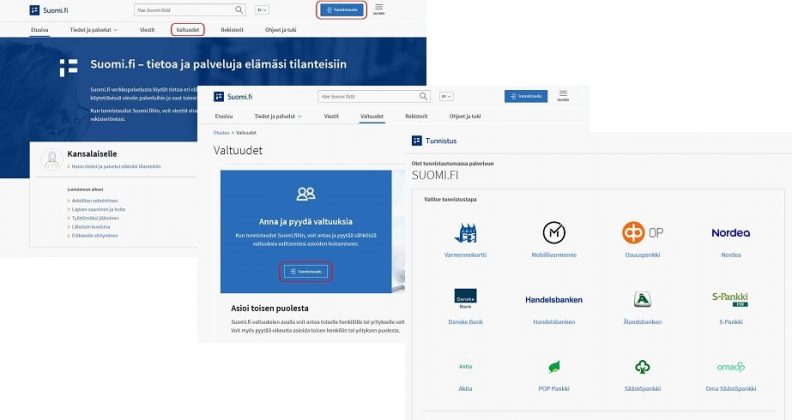
Task: Click the Asioi toisen puolesta heading
Action: 270,308
